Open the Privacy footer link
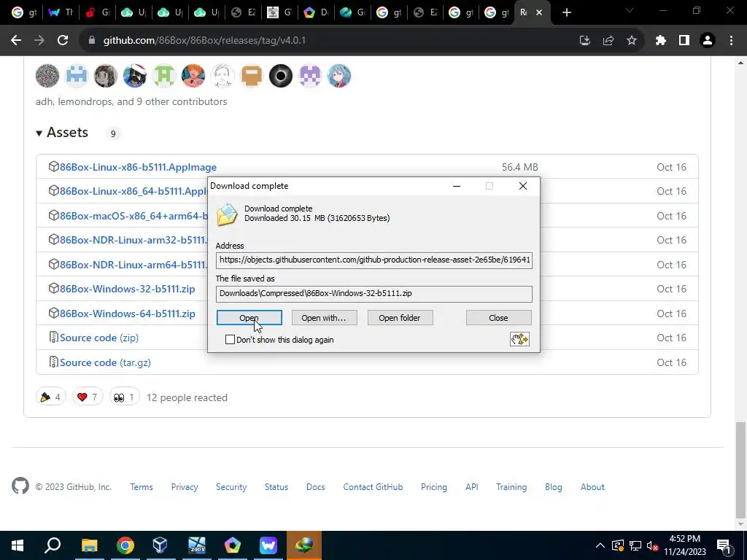The image size is (747, 560). 185,487
